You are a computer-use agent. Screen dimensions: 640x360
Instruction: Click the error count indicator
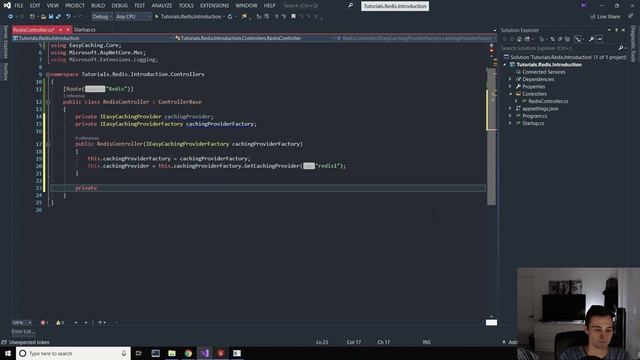coord(44,322)
